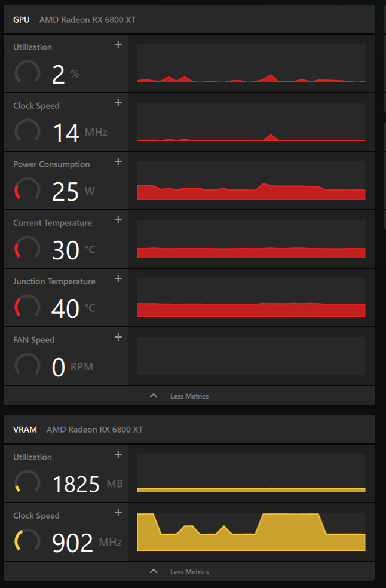Click the VRAM Utilization yellow graph

click(252, 473)
